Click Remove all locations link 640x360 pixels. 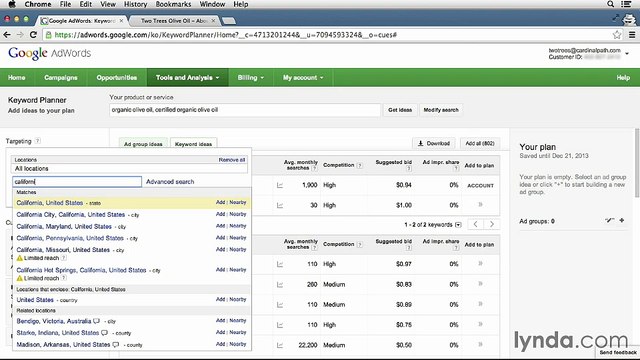tap(232, 160)
